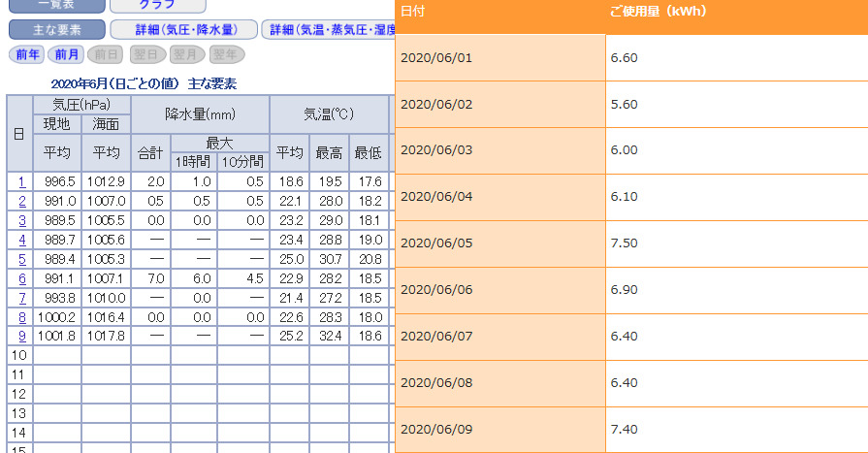Image resolution: width=868 pixels, height=453 pixels.
Task: Open day 4 link in weather table
Action: (x=20, y=240)
